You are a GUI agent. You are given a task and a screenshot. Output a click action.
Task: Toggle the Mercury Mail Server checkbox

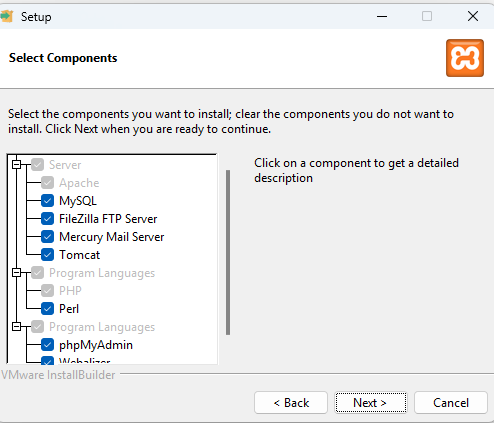click(47, 237)
